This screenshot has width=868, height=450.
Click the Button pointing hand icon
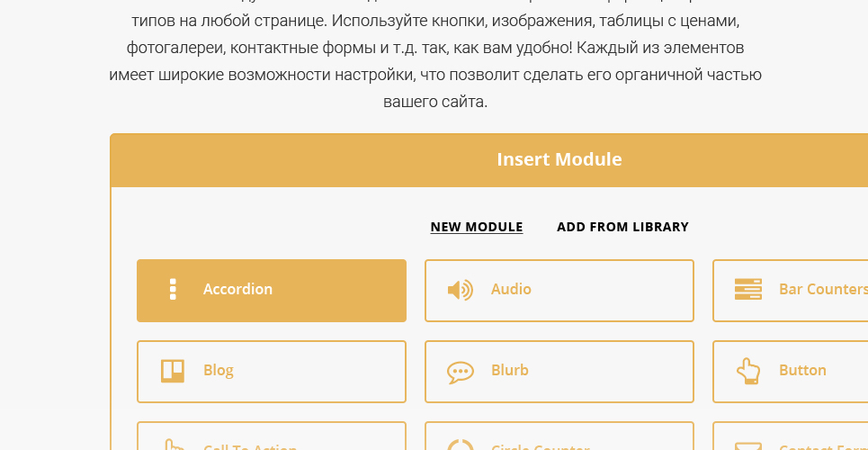click(x=747, y=371)
